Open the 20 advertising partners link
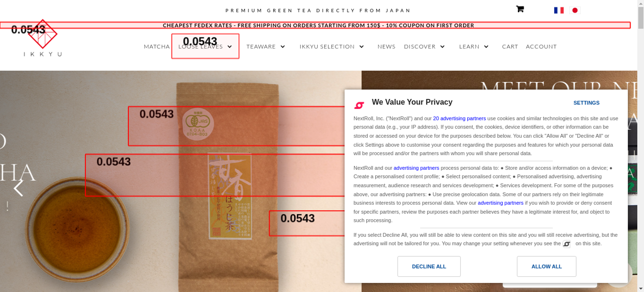 [459, 118]
